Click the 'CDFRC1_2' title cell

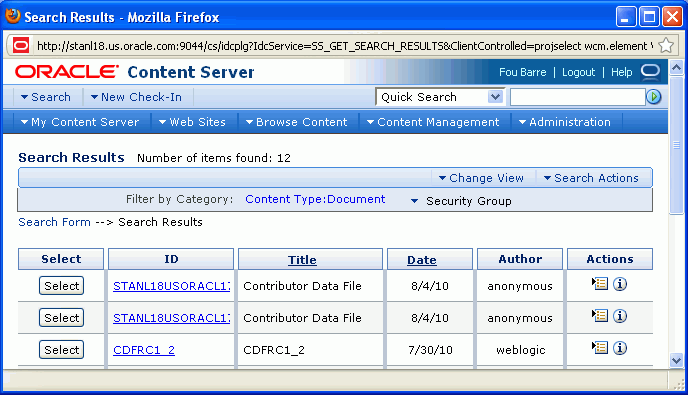pyautogui.click(x=274, y=350)
